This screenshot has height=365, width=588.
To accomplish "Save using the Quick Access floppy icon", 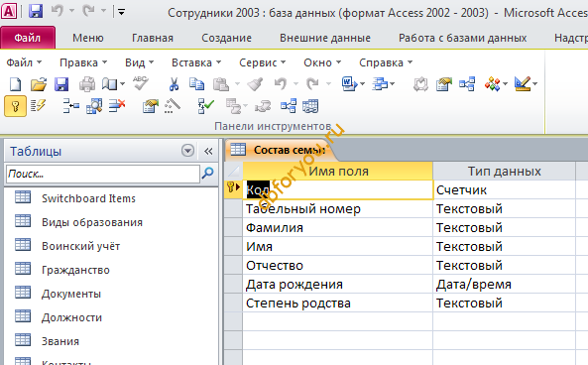I will (36, 11).
